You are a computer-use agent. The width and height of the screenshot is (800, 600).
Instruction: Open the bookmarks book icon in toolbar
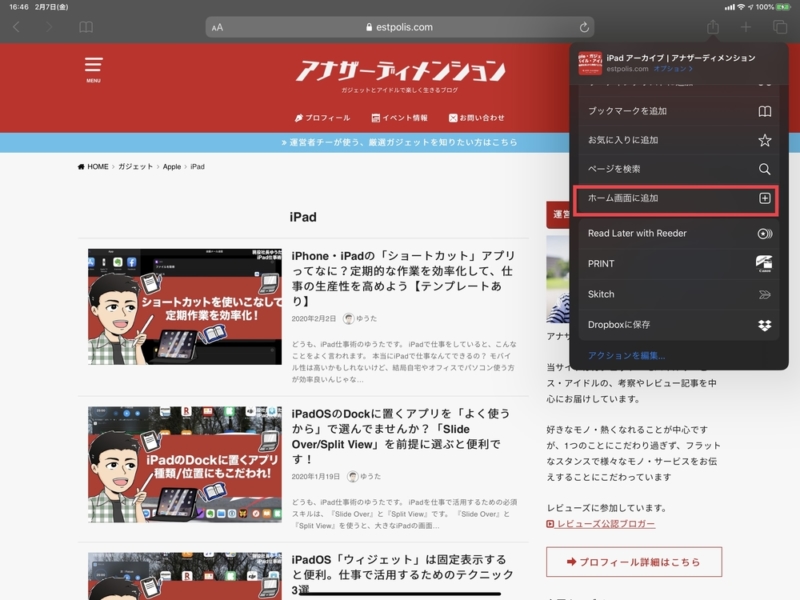click(x=86, y=27)
